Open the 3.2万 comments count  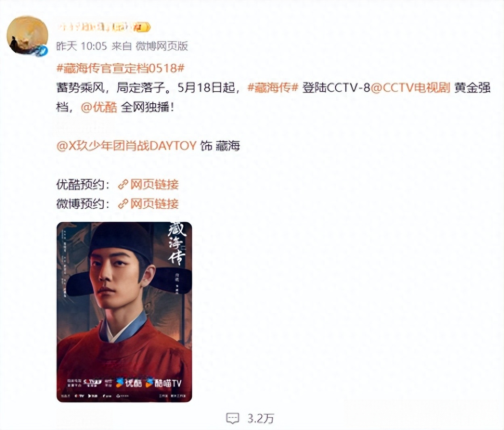pyautogui.click(x=260, y=418)
